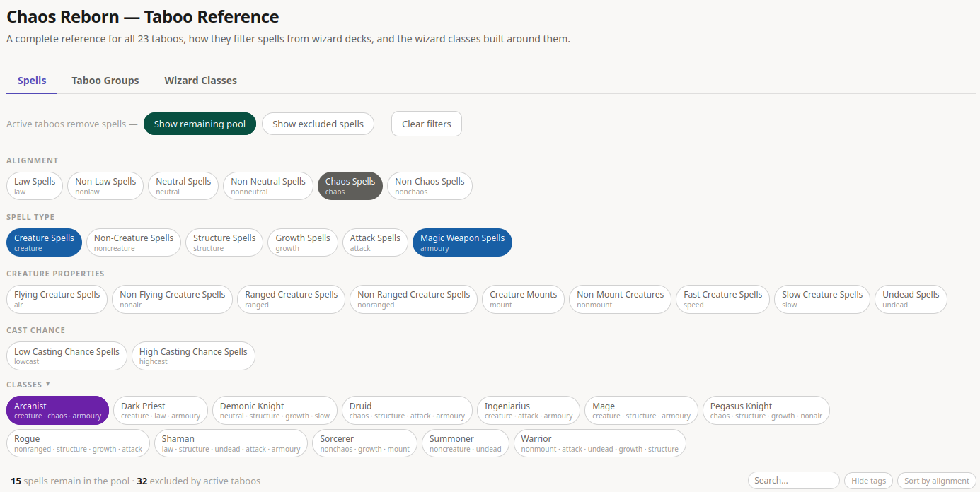Toggle the Non-Chaos Spells taboo

click(430, 186)
